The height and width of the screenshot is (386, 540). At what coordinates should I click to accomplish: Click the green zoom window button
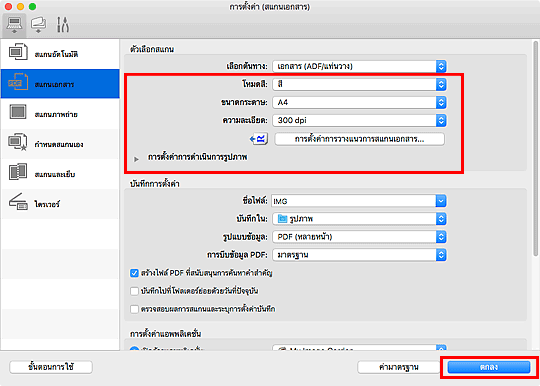(32, 7)
